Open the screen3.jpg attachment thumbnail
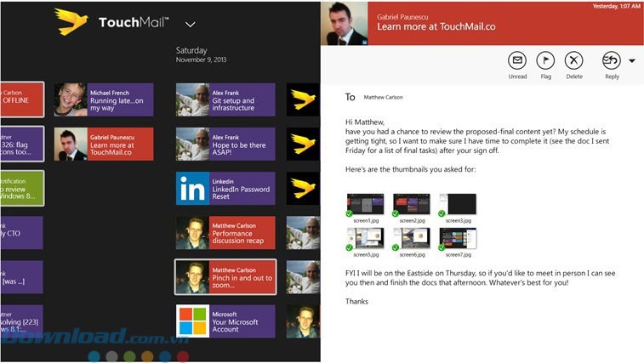The image size is (644, 363). (x=458, y=204)
